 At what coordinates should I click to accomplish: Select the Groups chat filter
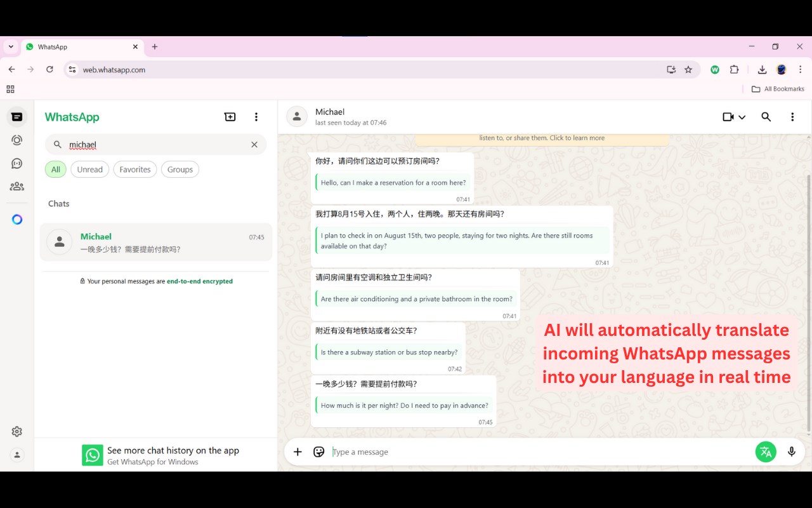tap(180, 170)
